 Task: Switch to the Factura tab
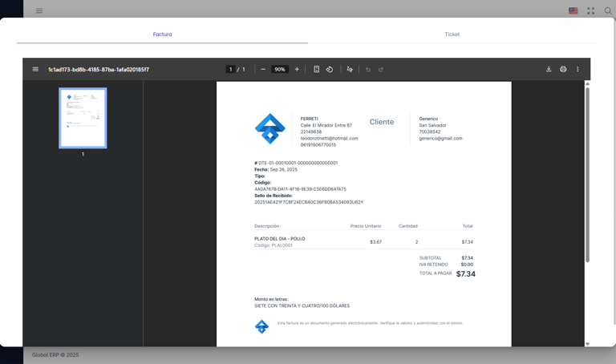[162, 34]
